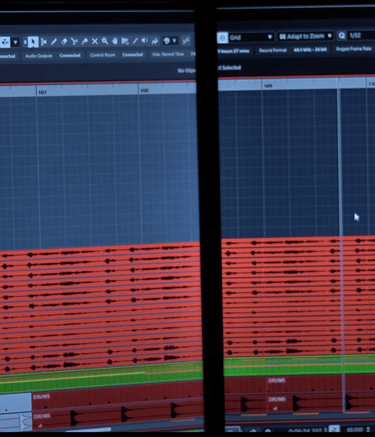The width and height of the screenshot is (375, 437).
Task: Click the Max. Record Time label
Action: click(x=168, y=54)
